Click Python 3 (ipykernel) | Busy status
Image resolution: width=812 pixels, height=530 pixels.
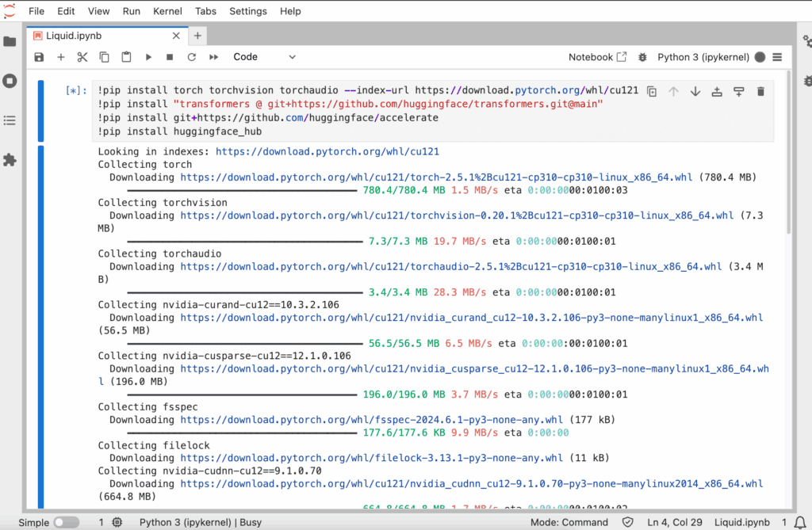[201, 522]
